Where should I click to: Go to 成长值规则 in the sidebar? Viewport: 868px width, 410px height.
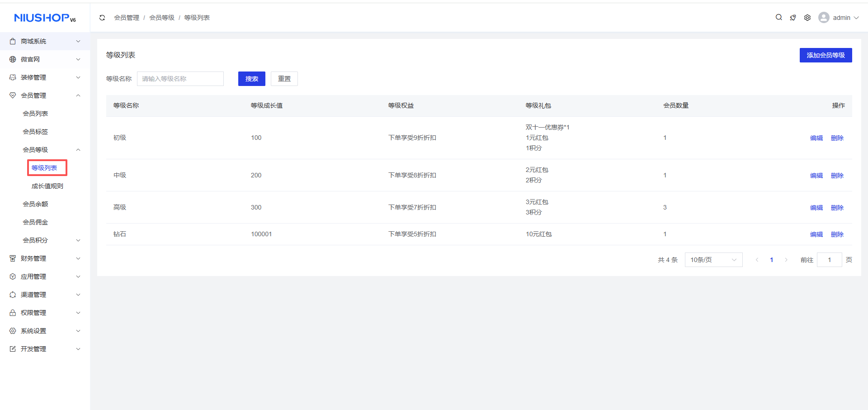tap(47, 186)
